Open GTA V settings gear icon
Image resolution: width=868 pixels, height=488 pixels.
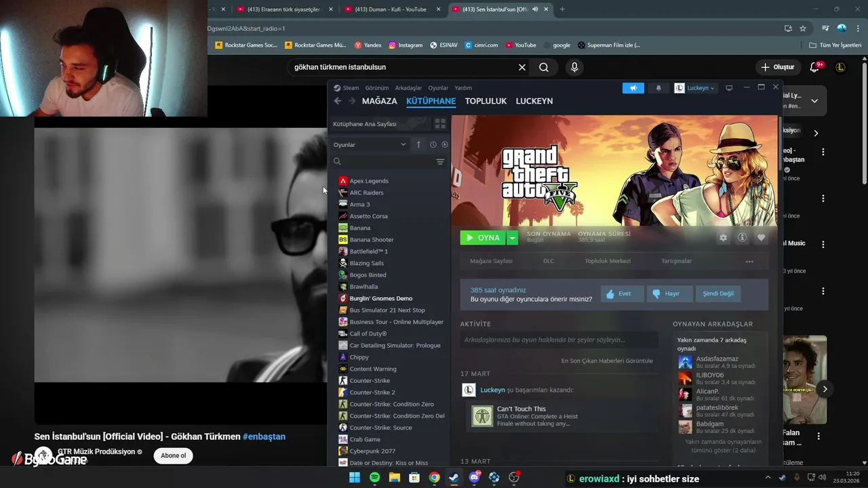pyautogui.click(x=723, y=238)
